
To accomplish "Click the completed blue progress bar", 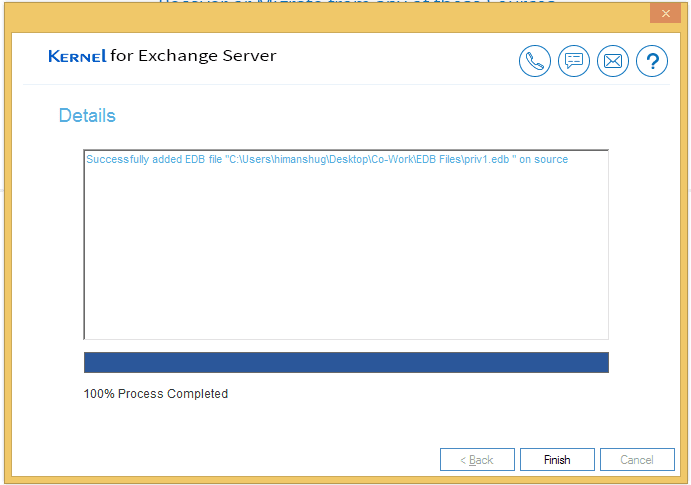I will point(346,362).
